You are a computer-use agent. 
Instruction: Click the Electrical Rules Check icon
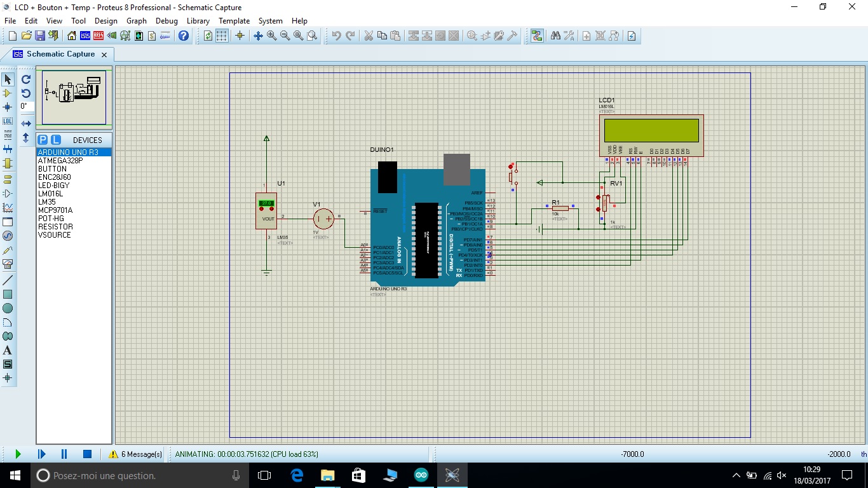coord(632,36)
